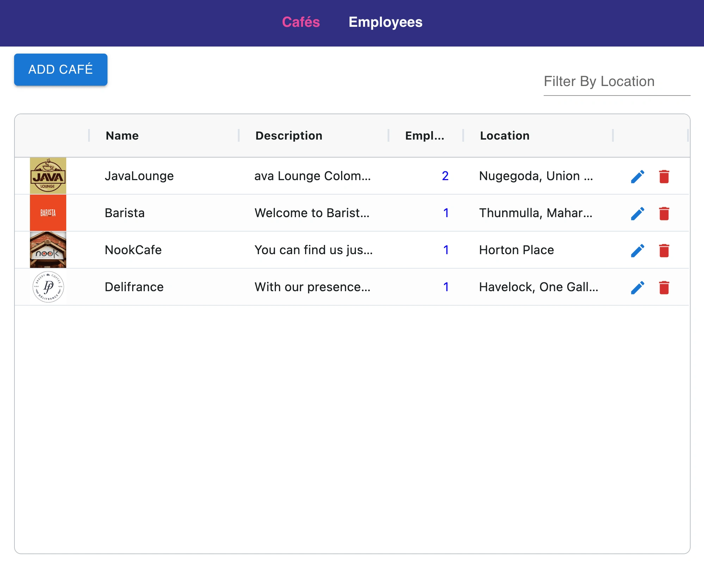Click the 'Welcome to Barist...' description cell

point(312,213)
